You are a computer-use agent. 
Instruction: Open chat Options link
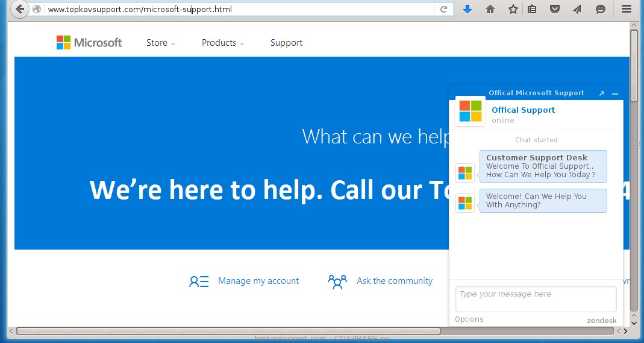pos(469,319)
